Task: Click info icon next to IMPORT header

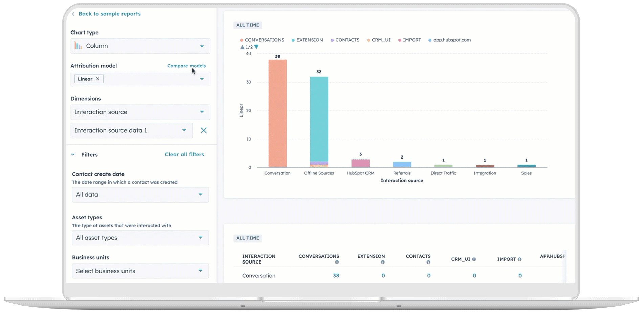Action: pos(519,259)
